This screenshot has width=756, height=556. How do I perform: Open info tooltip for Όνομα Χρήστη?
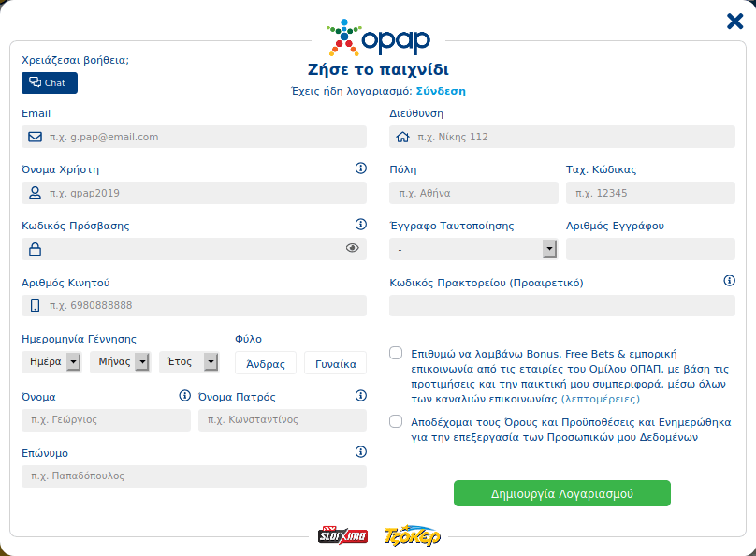click(360, 168)
